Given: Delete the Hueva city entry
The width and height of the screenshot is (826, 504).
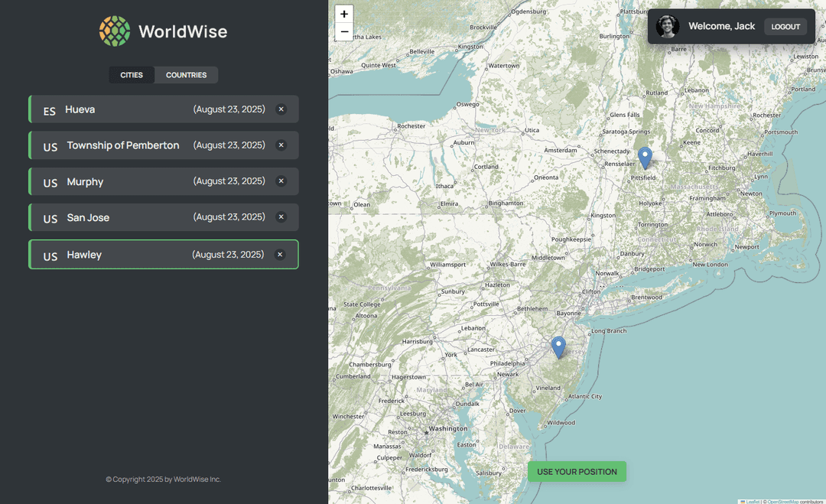Looking at the screenshot, I should click(281, 109).
